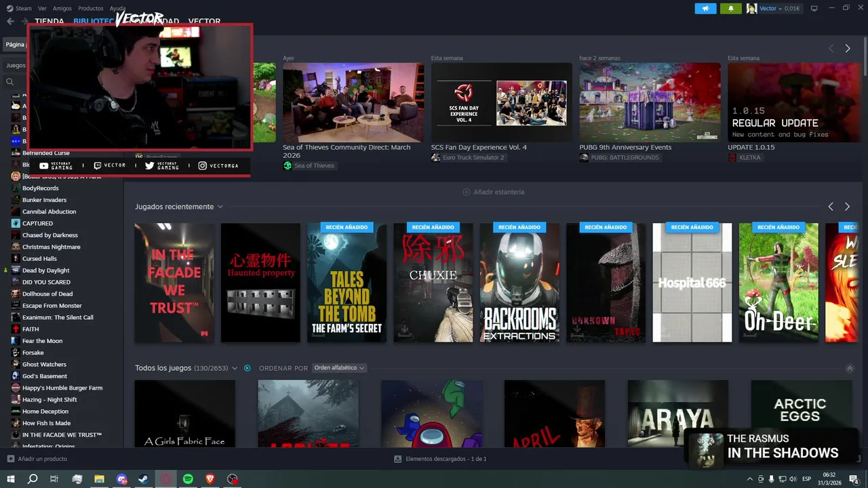Open the Ayuda menu
The image size is (868, 488).
coord(118,8)
